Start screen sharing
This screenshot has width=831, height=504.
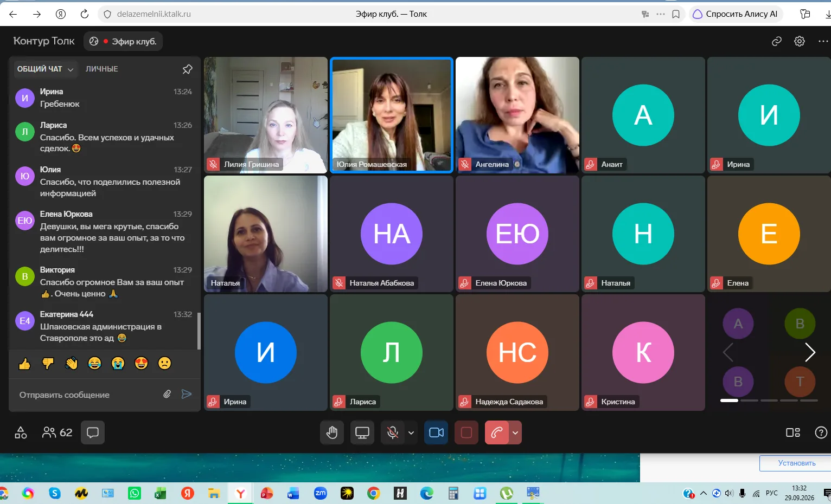pos(362,432)
